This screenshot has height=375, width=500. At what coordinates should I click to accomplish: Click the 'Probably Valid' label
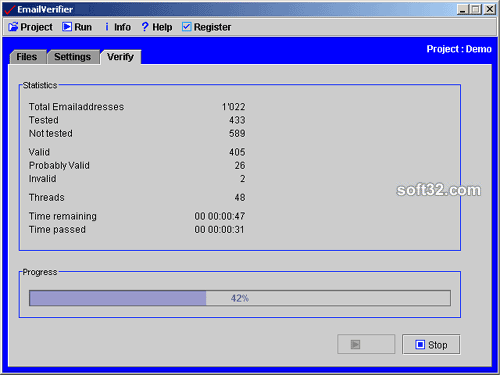click(x=59, y=165)
